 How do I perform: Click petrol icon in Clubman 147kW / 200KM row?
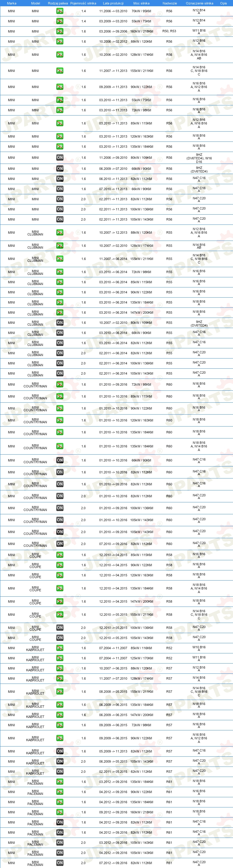click(60, 313)
